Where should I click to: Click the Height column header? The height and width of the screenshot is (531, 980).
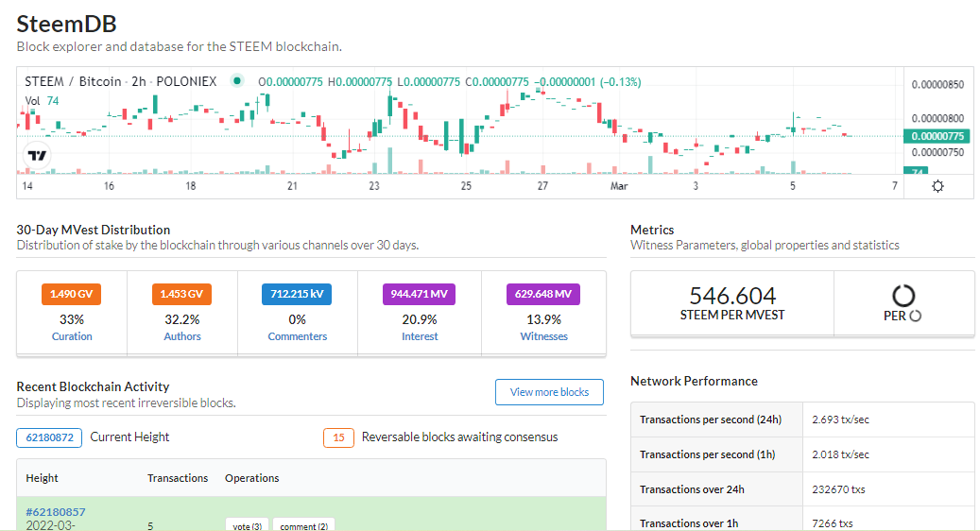coord(42,478)
